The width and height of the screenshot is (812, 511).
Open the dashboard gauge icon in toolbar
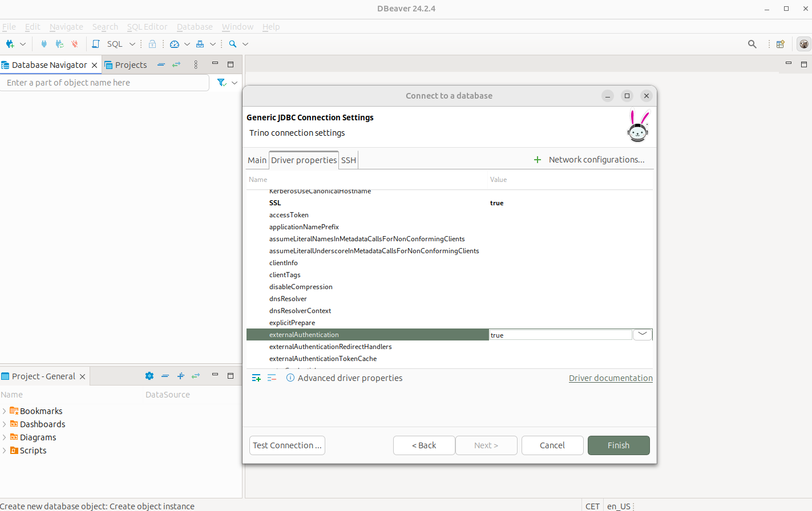click(175, 44)
